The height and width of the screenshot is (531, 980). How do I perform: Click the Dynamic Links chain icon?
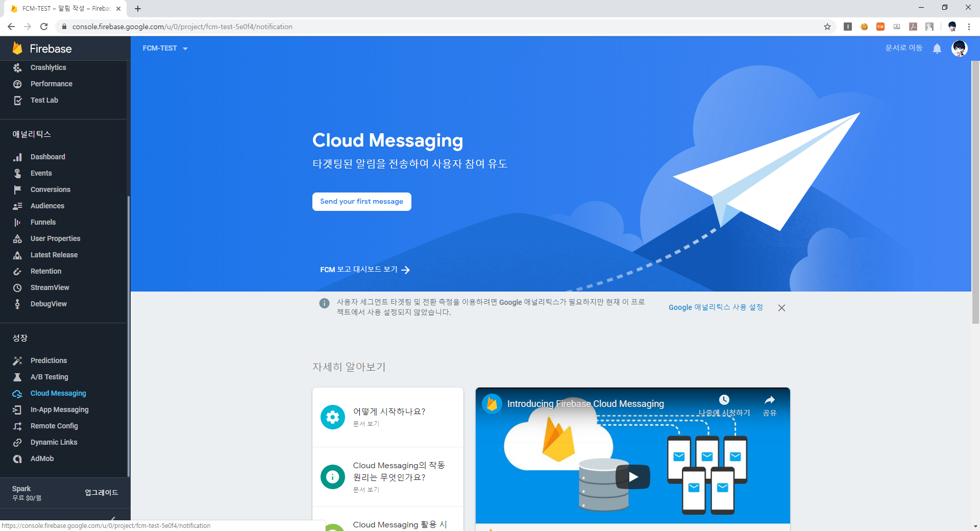click(17, 442)
